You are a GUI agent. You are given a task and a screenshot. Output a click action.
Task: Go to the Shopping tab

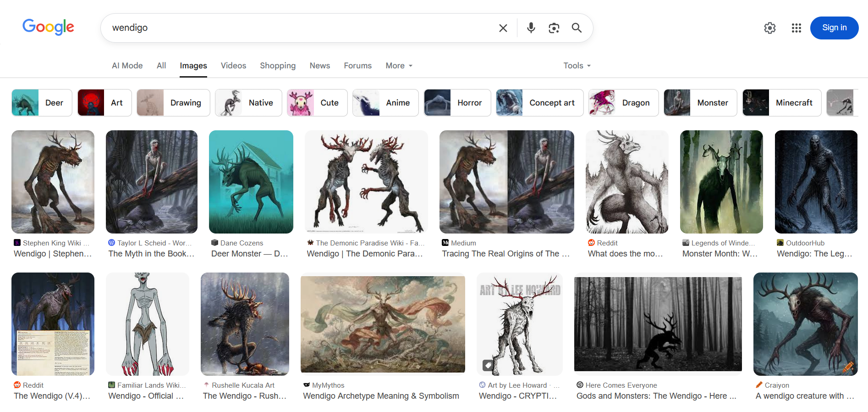pos(278,66)
